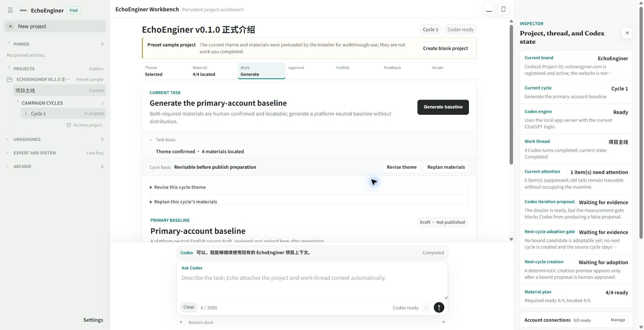Expand the ARCHIVE section

point(8,167)
